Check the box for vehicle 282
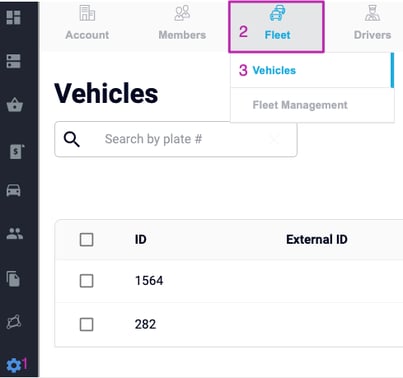The image size is (403, 378). point(86,324)
